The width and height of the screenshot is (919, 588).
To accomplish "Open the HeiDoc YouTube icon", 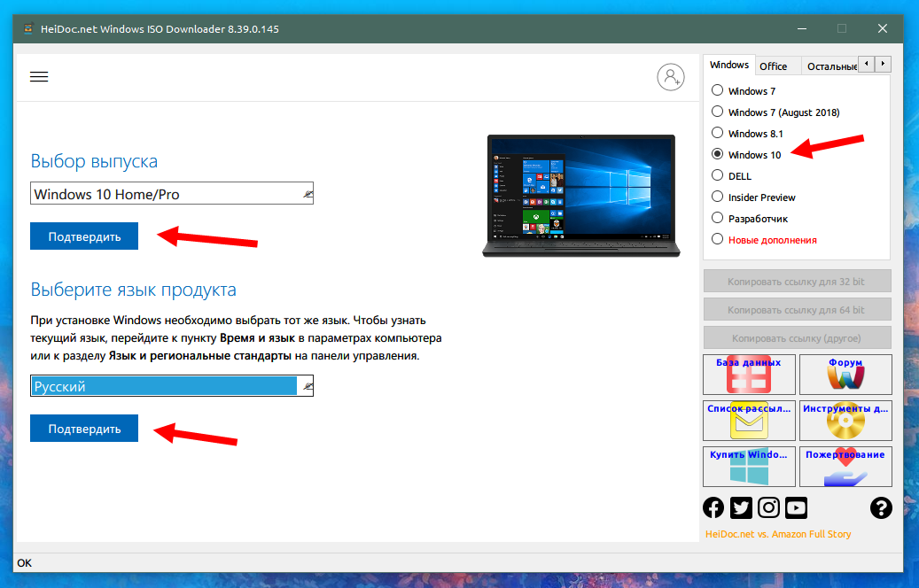I will click(x=796, y=507).
